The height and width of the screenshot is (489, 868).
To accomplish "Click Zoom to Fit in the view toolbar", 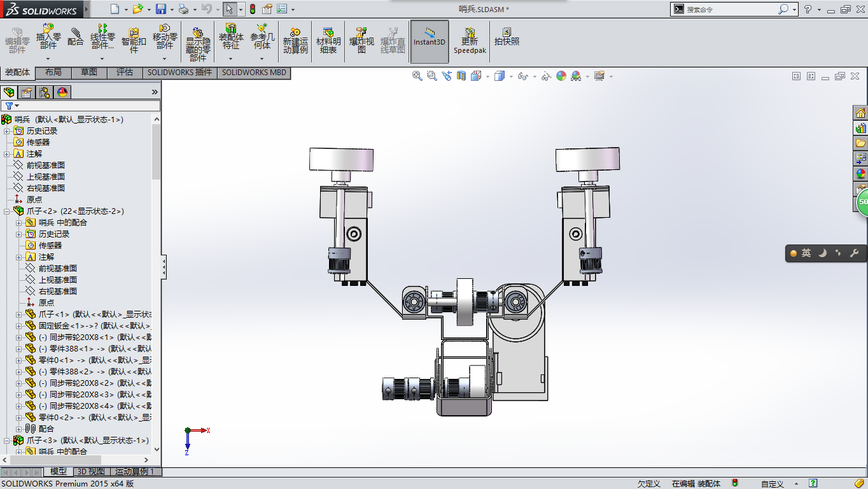I will pyautogui.click(x=417, y=76).
